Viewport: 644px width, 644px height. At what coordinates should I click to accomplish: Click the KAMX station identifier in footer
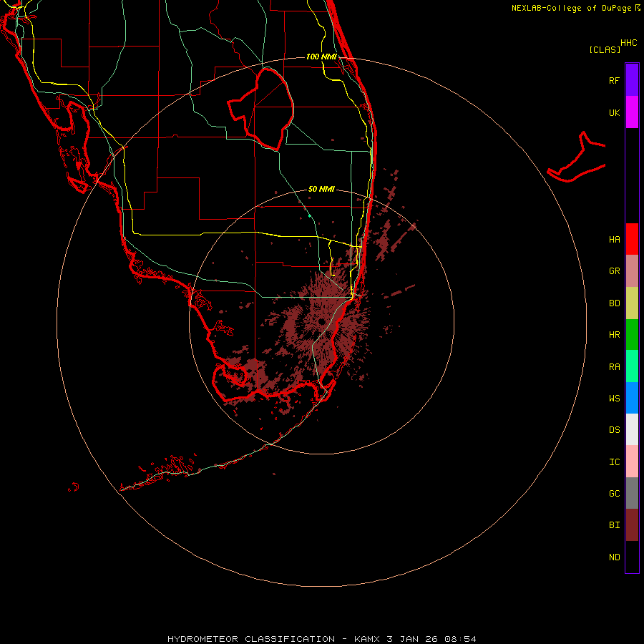coord(367,639)
